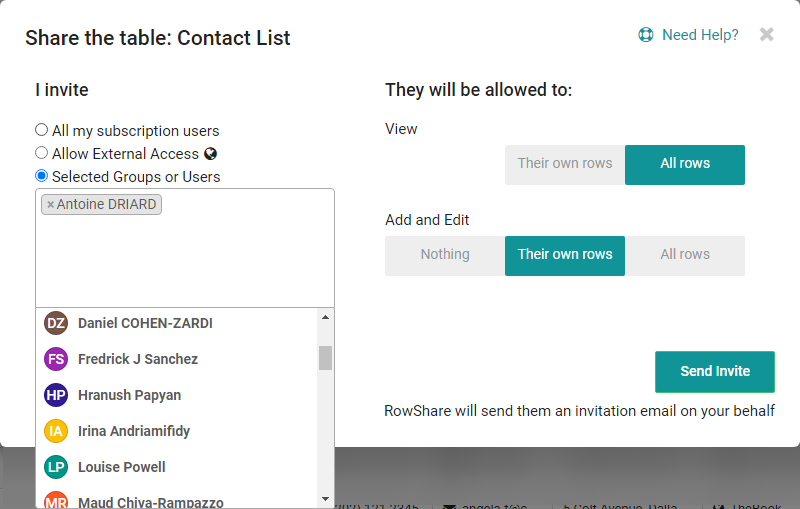Image resolution: width=800 pixels, height=509 pixels.
Task: Select Allow External Access radio button
Action: tap(41, 152)
